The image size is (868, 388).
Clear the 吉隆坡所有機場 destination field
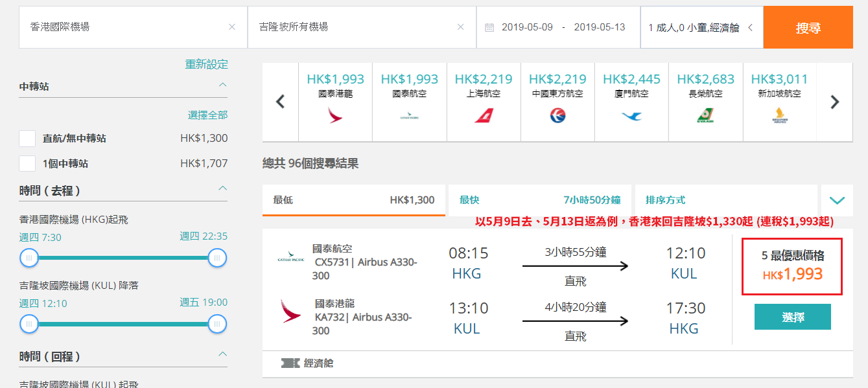pos(461,27)
